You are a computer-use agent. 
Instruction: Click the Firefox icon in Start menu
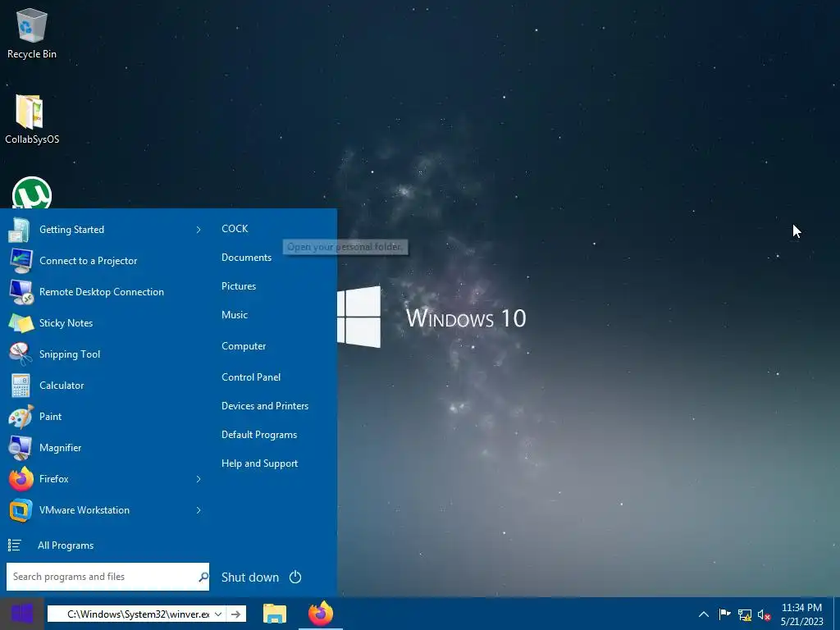(x=21, y=479)
